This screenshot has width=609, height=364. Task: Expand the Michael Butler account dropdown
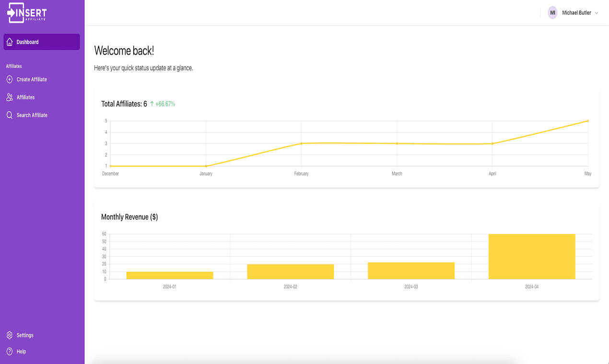coord(573,13)
